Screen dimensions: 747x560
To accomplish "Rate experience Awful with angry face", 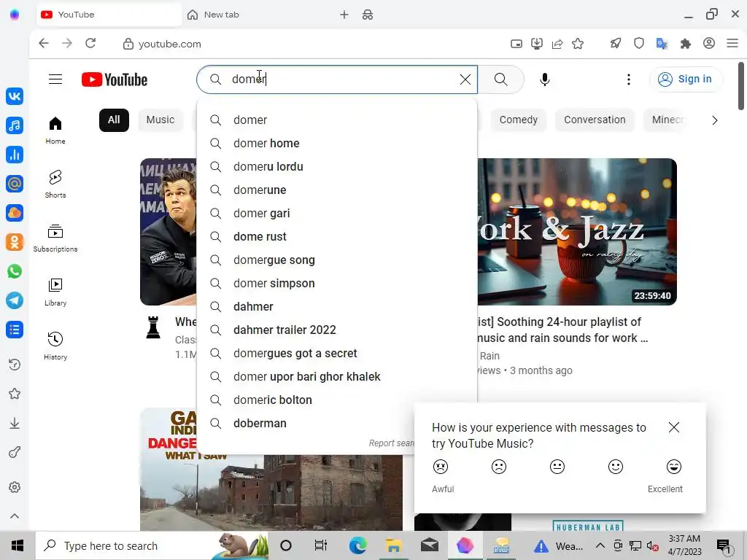I will tap(441, 467).
